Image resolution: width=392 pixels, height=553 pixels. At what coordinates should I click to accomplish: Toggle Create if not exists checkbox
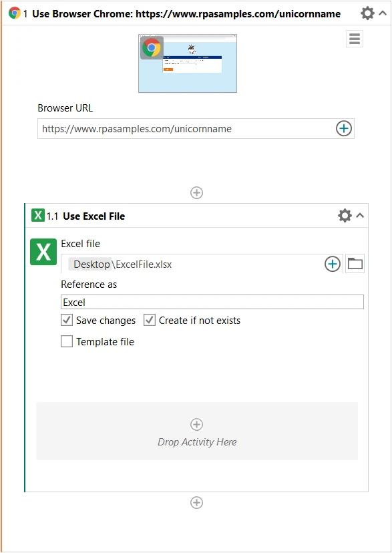[x=150, y=320]
